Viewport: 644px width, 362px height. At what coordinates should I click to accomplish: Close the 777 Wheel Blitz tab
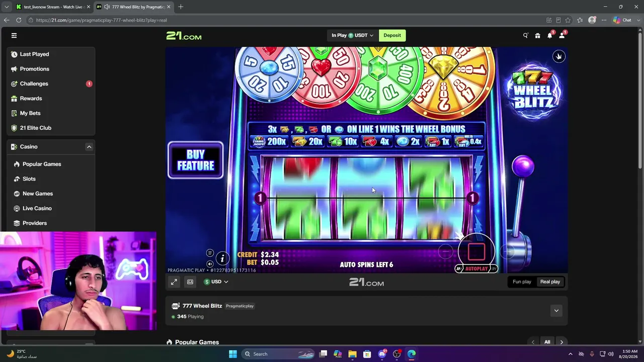pyautogui.click(x=169, y=7)
